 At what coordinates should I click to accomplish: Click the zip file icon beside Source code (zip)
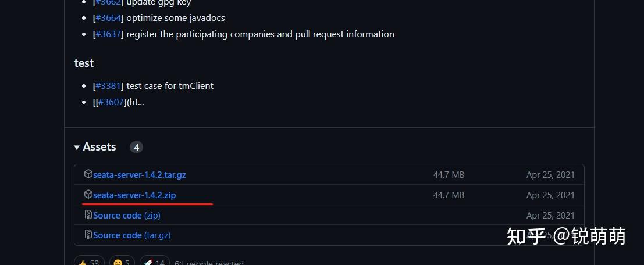[88, 215]
